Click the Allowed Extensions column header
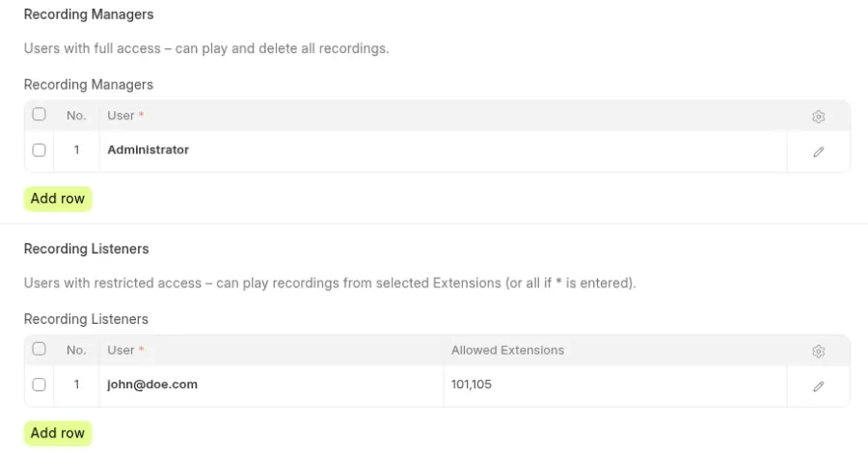 [x=507, y=350]
